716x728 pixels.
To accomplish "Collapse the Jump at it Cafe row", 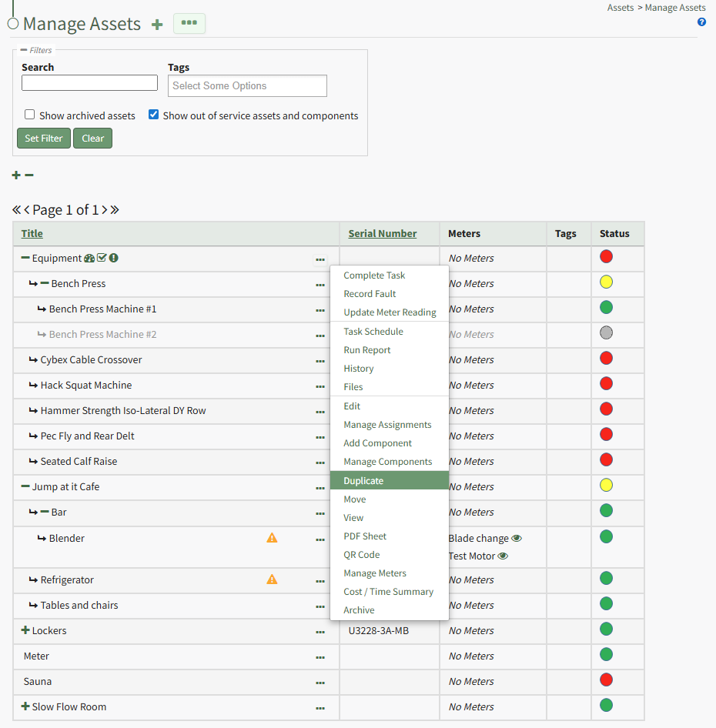I will 25,487.
